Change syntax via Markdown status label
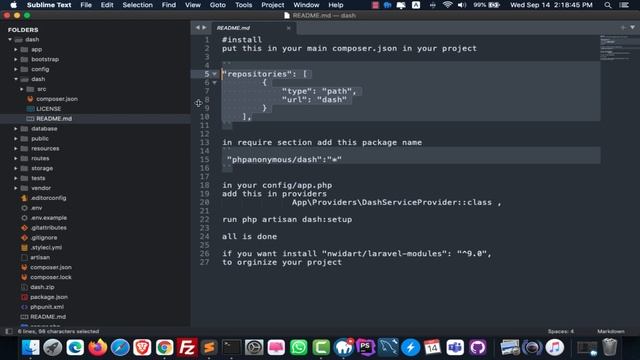This screenshot has height=360, width=640. (x=611, y=331)
